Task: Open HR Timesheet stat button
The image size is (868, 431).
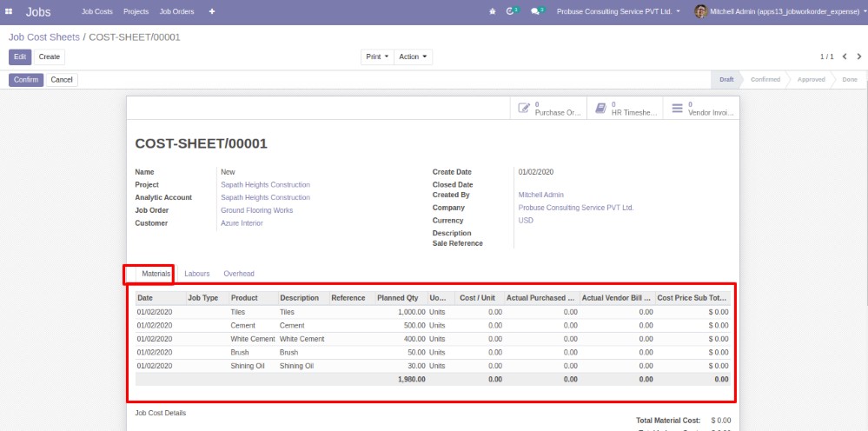Action: pos(626,108)
